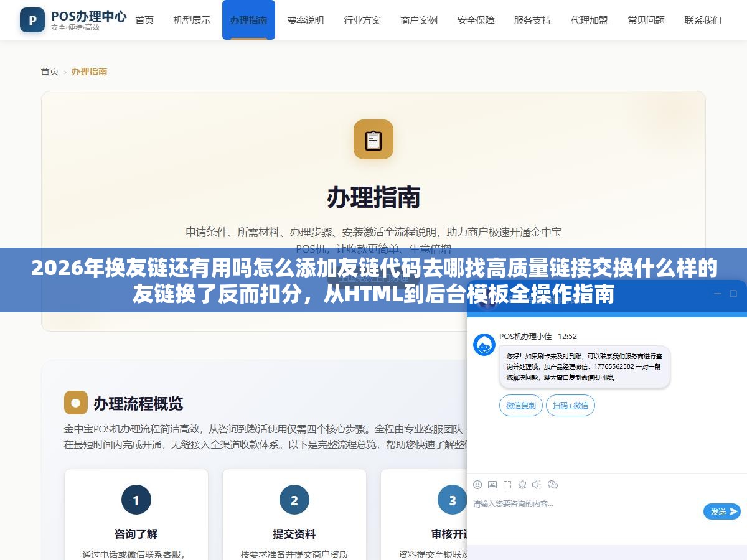Go to 安全保障 in nav bar
This screenshot has height=560, width=747.
point(476,20)
